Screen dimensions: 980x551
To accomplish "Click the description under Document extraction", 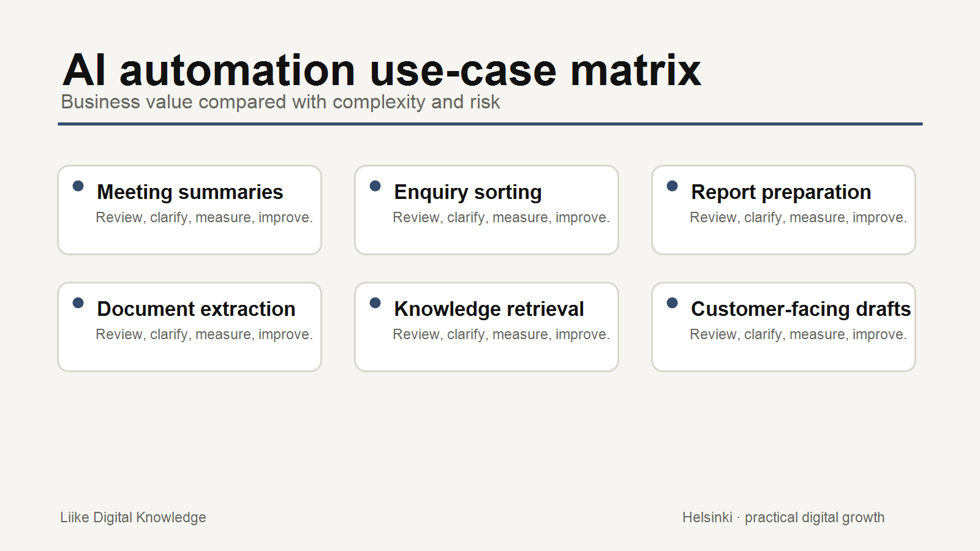I will coord(204,334).
